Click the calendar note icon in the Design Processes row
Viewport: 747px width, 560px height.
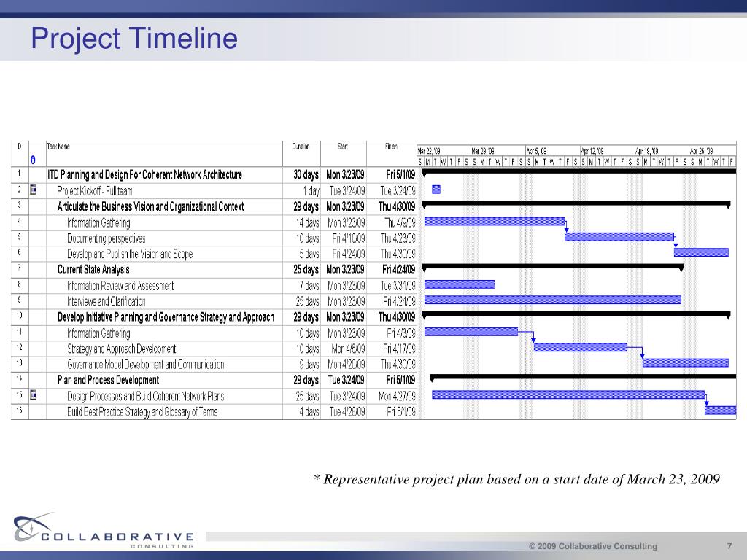pyautogui.click(x=33, y=394)
